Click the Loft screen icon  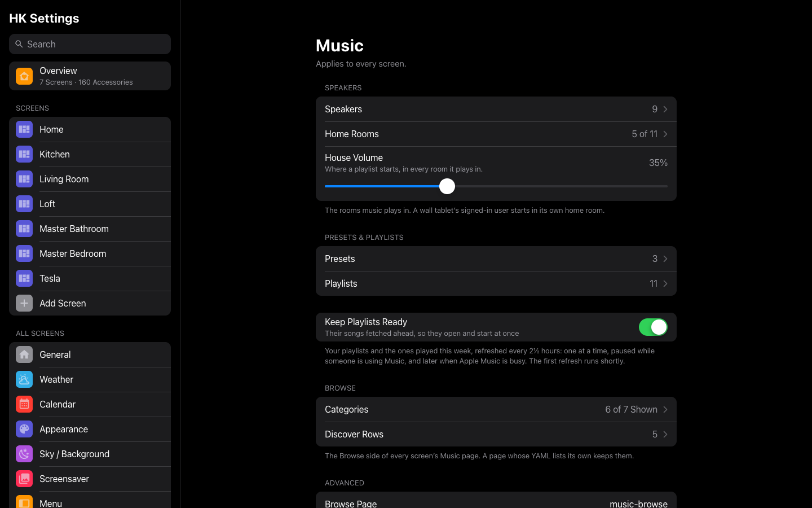24,204
